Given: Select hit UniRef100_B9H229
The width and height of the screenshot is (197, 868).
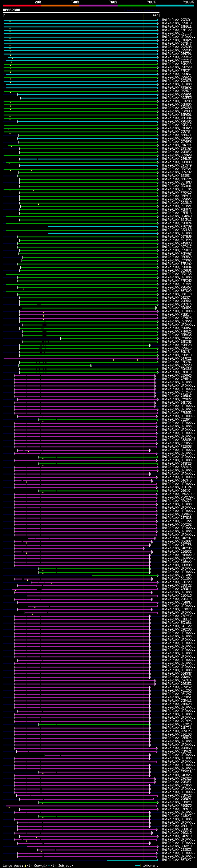Looking at the screenshot, I should coord(177,64).
